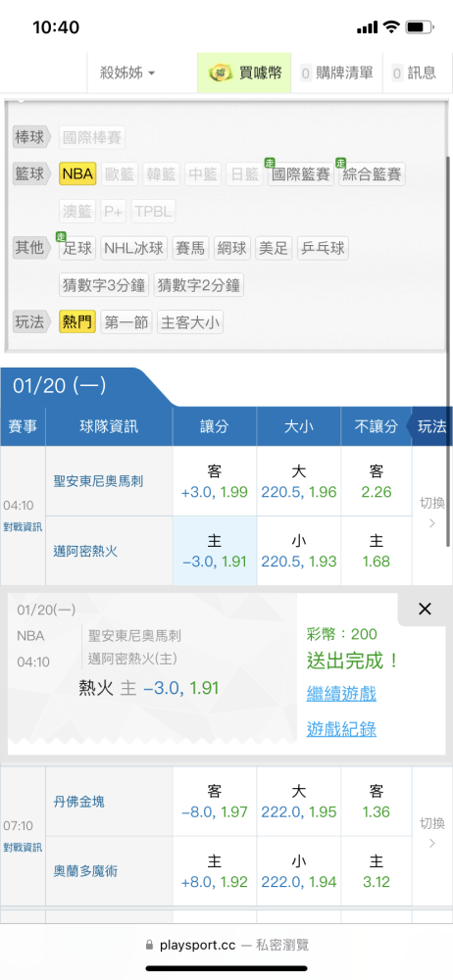Choose the 足球 sport category
Image resolution: width=453 pixels, height=980 pixels.
point(77,248)
